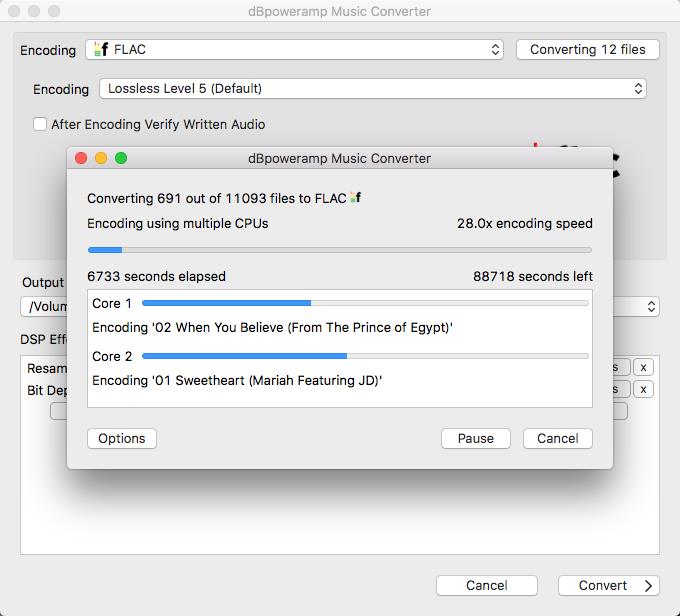Click the 28.0x encoding speed text
Screen dimensions: 680x616
[x=525, y=223]
